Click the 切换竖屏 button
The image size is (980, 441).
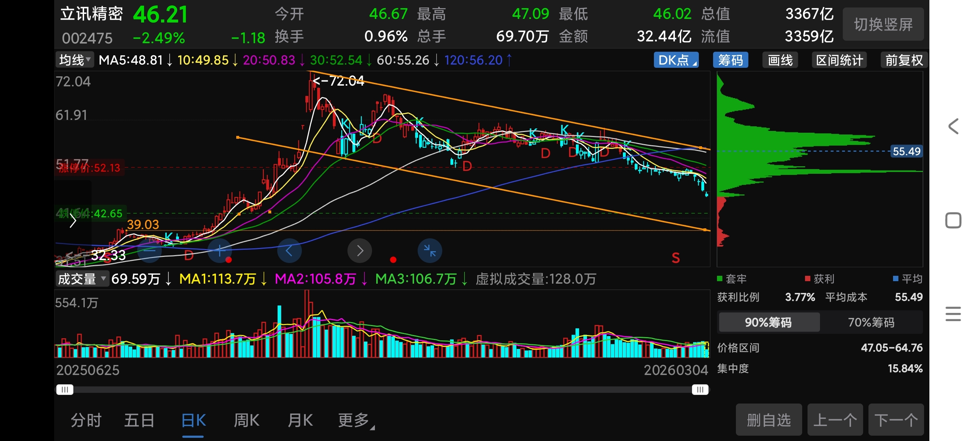tap(883, 24)
